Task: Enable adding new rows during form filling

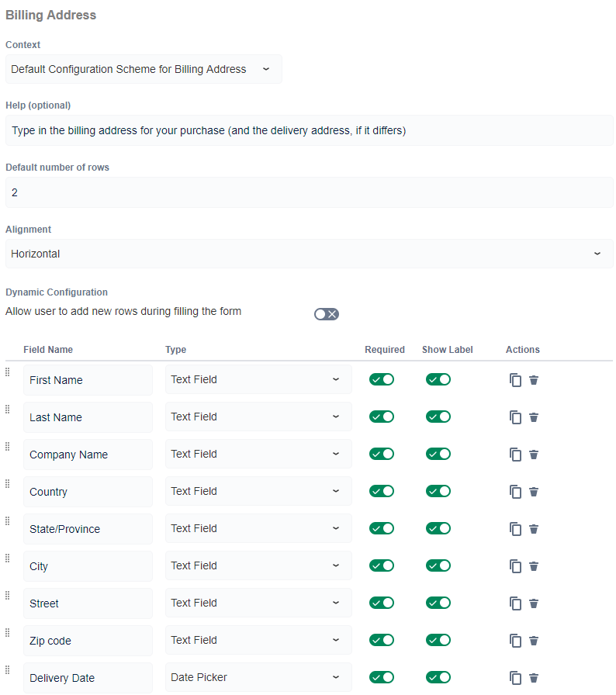Action: click(x=326, y=314)
